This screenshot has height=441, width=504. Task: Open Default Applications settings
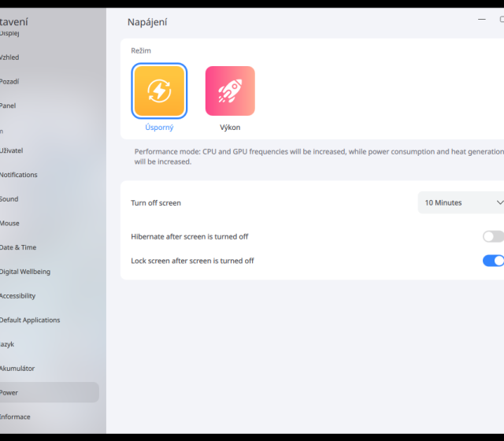30,321
